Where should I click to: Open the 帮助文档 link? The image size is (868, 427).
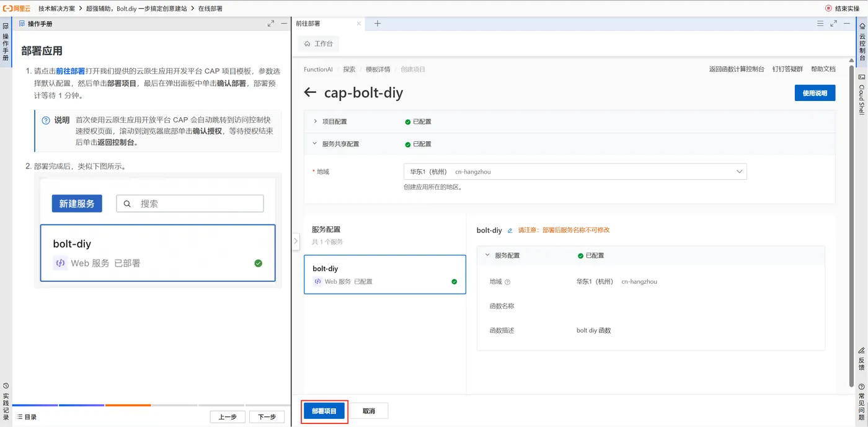823,69
